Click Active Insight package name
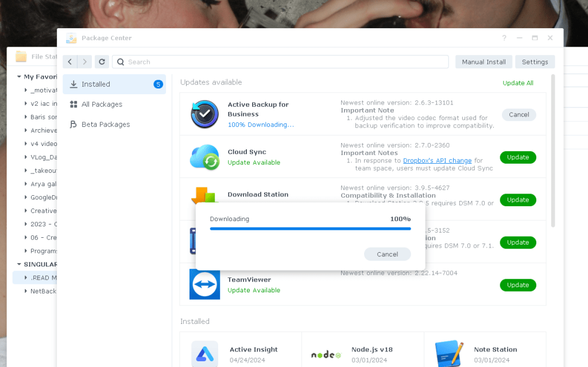The height and width of the screenshot is (367, 588). pyautogui.click(x=253, y=349)
